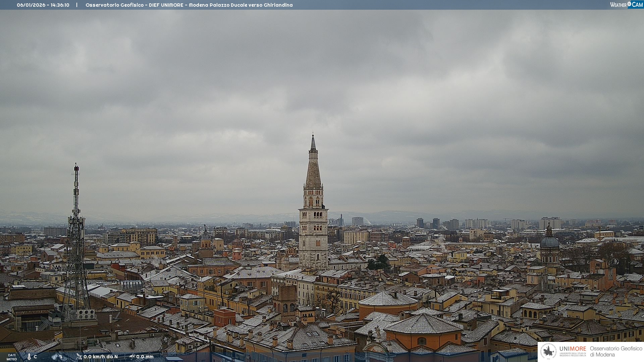Click the UNIMORE university name text
This screenshot has height=362, width=644.
pos(573,349)
